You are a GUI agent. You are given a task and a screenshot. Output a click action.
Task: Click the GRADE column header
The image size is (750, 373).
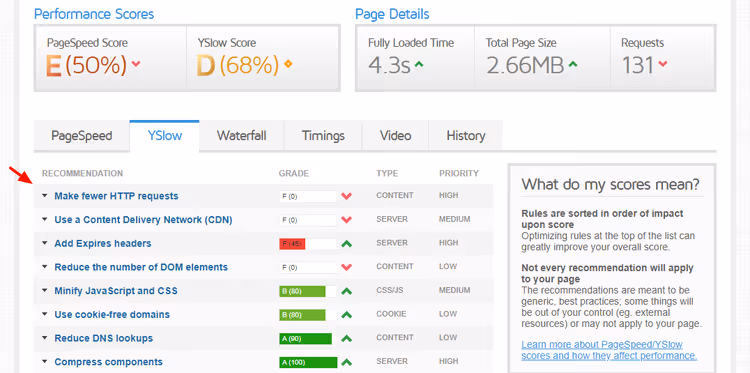(294, 173)
